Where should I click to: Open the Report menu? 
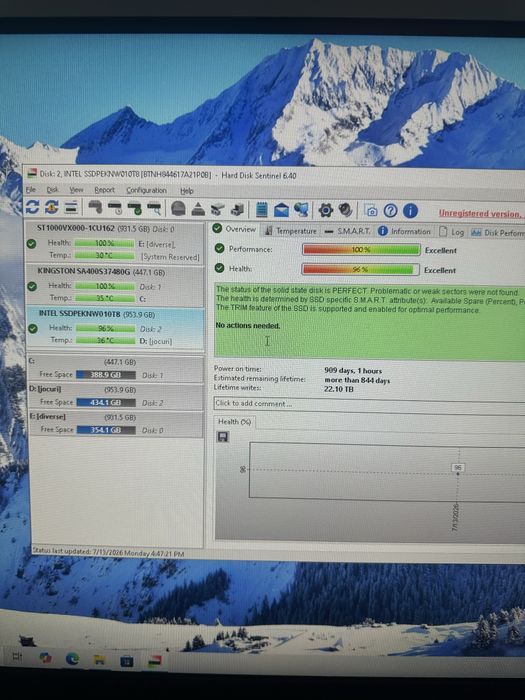pos(104,190)
